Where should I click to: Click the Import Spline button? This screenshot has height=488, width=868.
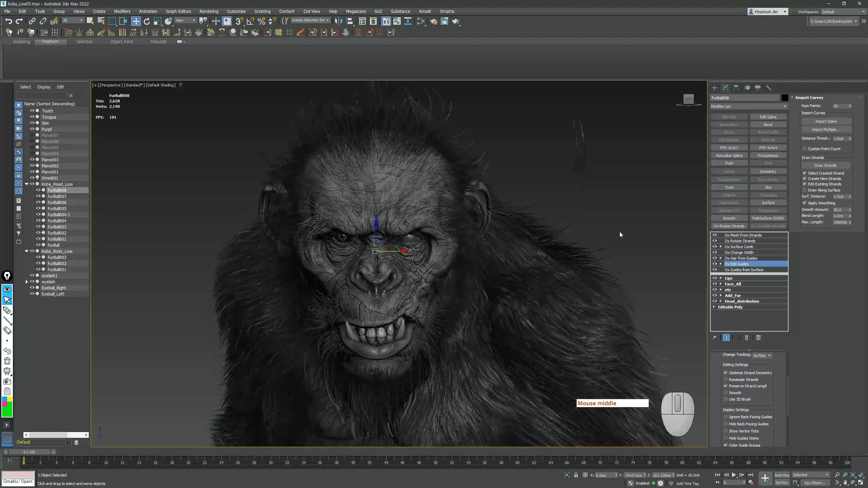pos(826,121)
